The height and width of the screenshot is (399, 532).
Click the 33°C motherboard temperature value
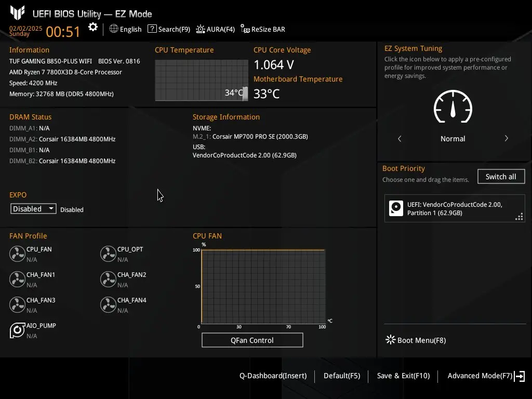[x=267, y=94]
